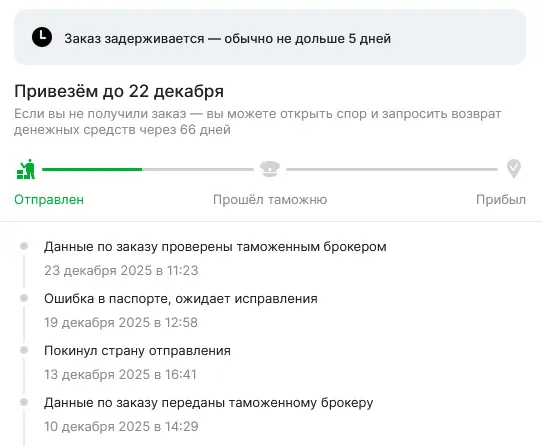Click the clock icon in delay notice
The image size is (542, 446).
42,37
